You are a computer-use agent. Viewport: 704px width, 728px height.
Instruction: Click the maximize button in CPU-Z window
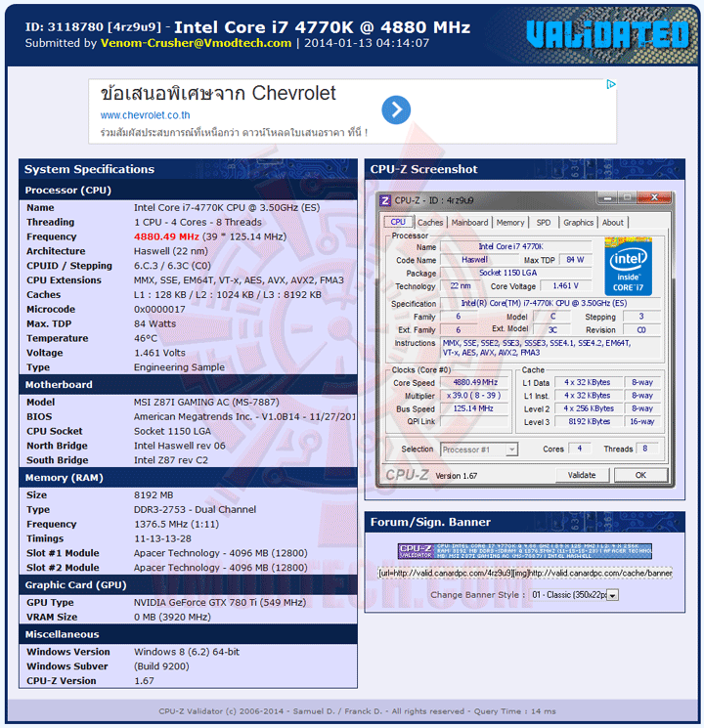point(627,198)
